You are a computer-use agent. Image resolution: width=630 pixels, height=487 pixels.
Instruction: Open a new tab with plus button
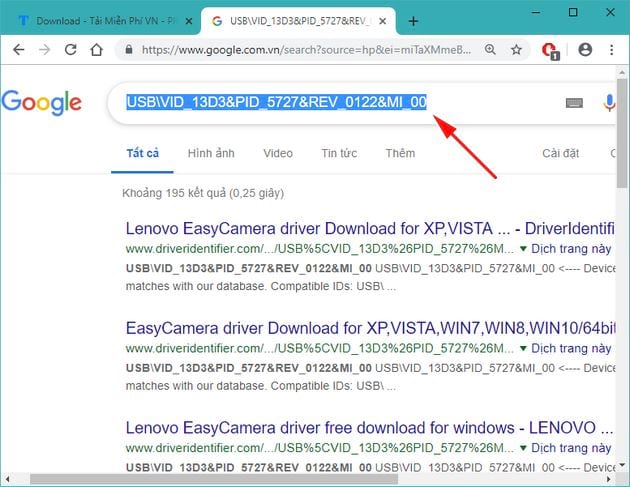pyautogui.click(x=413, y=21)
